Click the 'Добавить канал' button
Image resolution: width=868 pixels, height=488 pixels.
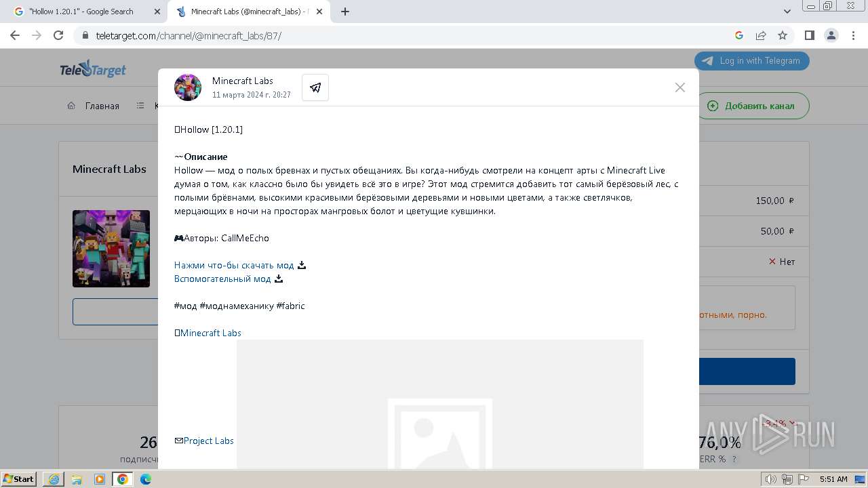(753, 106)
